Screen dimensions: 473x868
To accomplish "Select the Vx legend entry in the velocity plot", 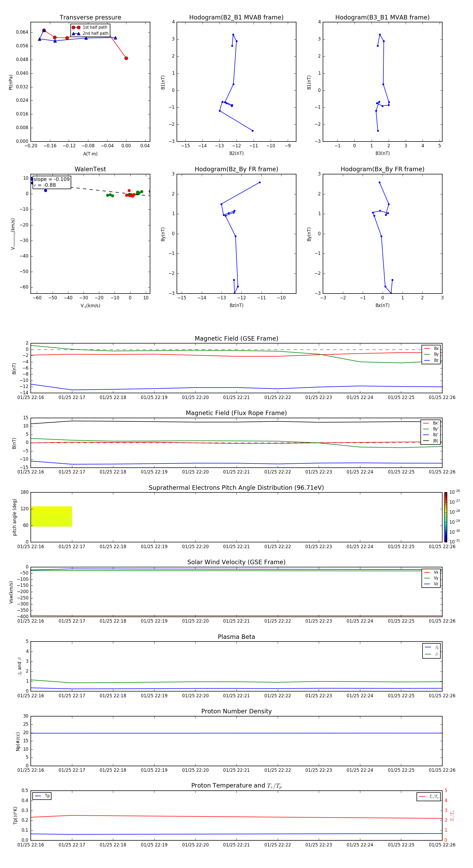I will click(431, 572).
